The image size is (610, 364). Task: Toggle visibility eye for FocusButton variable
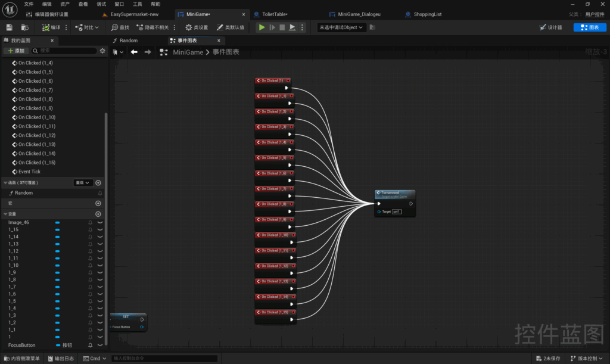100,345
